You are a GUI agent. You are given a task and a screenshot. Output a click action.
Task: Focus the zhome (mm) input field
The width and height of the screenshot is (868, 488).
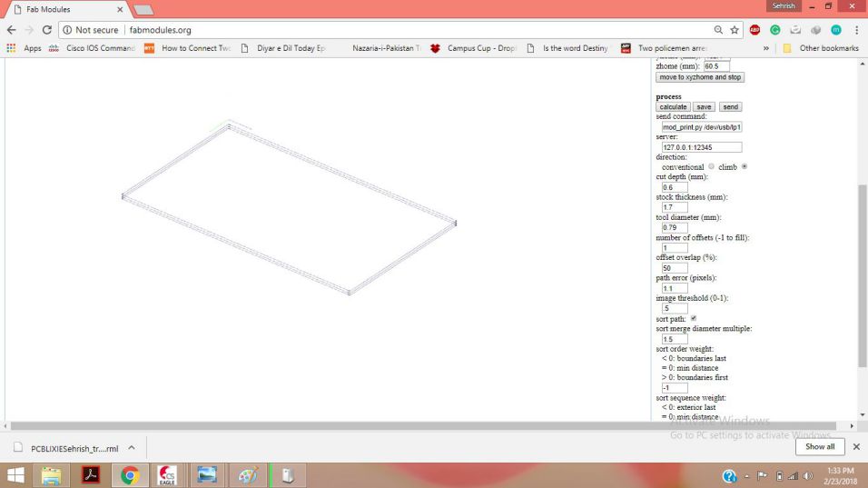pyautogui.click(x=717, y=66)
